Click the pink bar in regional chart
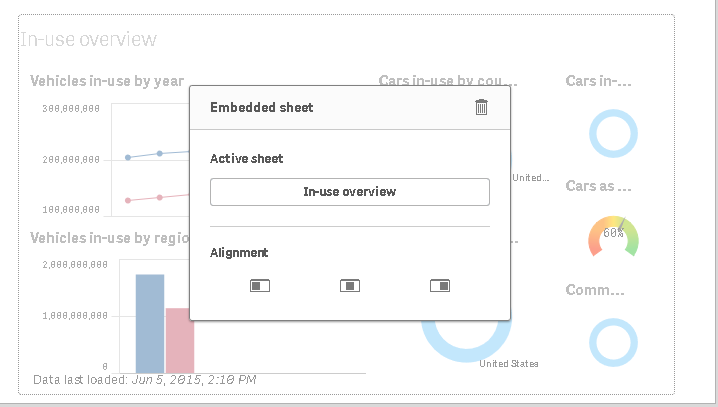Viewport: 718px width, 407px height. tap(180, 341)
